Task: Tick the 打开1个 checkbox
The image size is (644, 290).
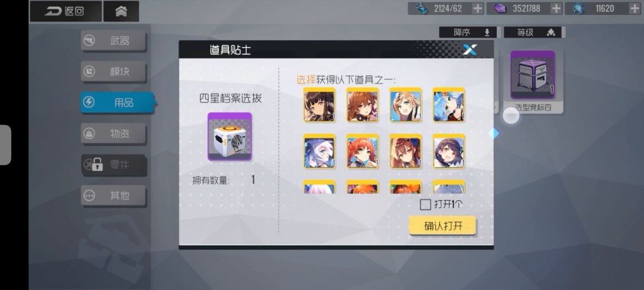Action: pos(426,204)
